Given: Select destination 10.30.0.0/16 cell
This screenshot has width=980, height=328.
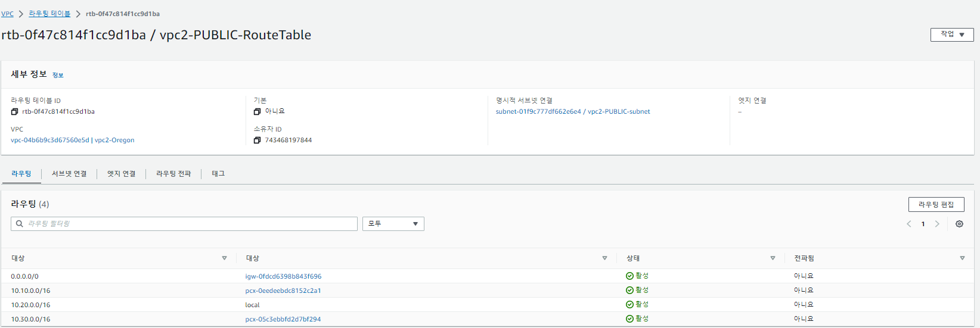Looking at the screenshot, I should tap(30, 320).
